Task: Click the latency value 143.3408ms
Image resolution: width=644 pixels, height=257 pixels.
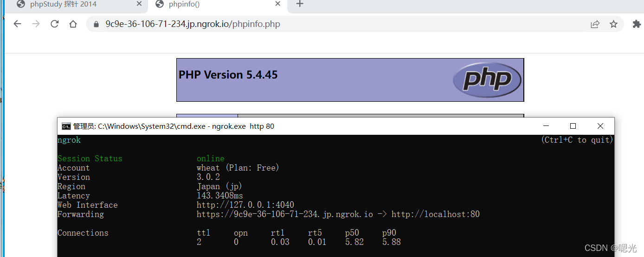Action: [220, 196]
